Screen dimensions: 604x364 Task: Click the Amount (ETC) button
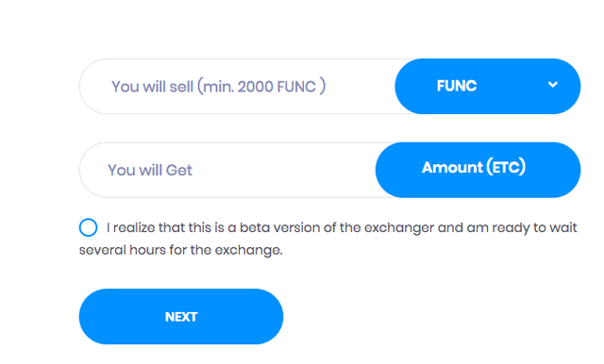[x=478, y=170]
